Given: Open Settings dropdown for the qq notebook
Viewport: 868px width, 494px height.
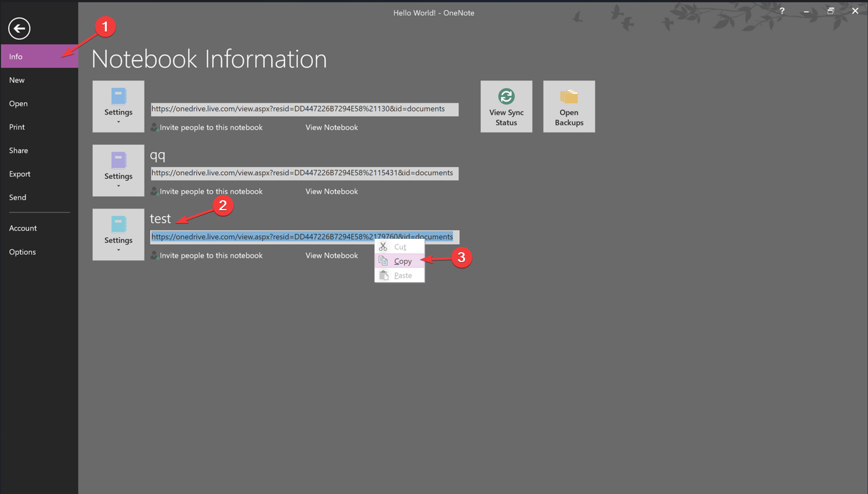Looking at the screenshot, I should click(x=118, y=171).
